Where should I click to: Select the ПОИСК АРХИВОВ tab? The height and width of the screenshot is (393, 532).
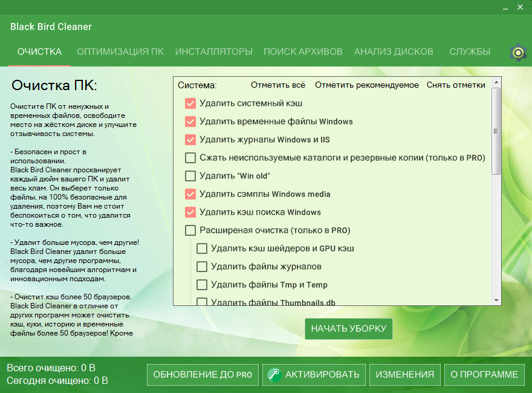(303, 51)
